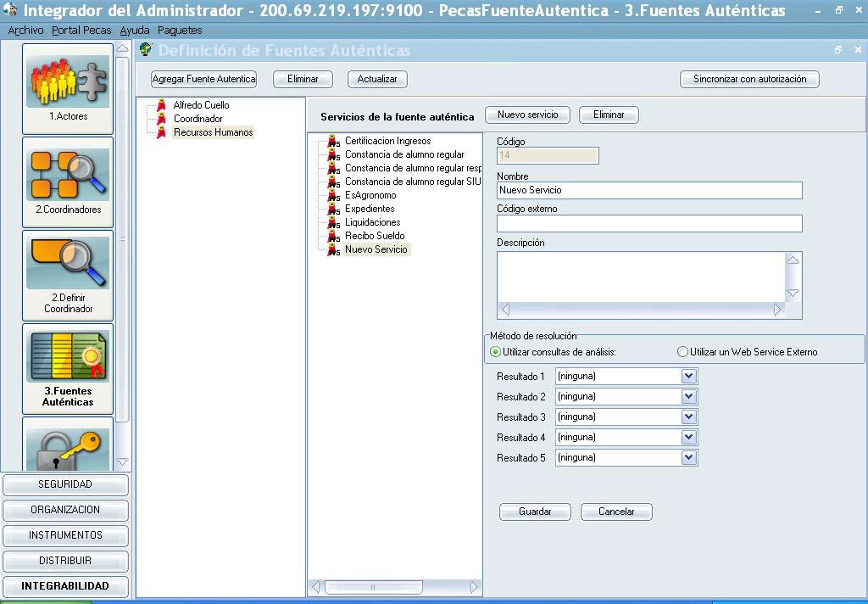Open the Resultado 3 combo box

pos(688,417)
